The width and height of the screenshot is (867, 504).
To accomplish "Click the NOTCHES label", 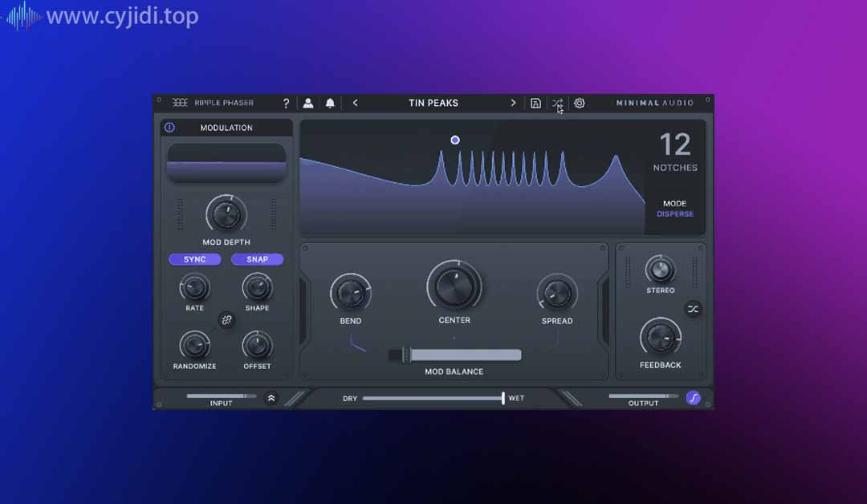I will [675, 168].
